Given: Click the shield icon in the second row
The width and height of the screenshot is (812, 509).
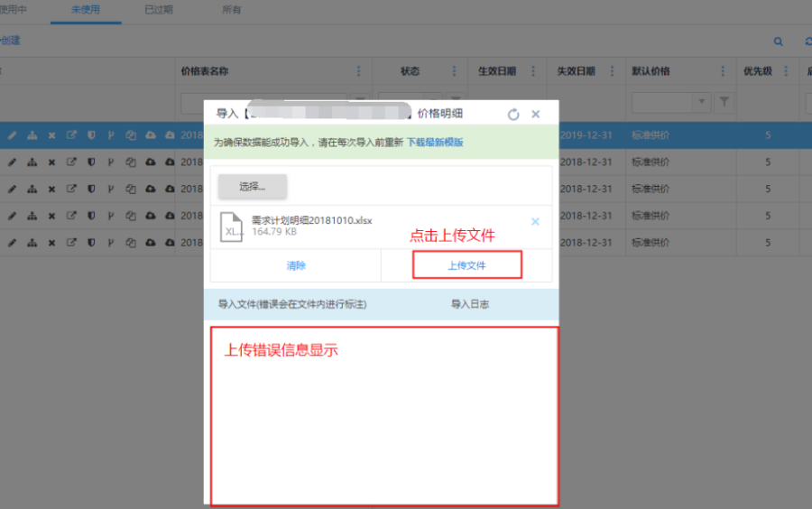Looking at the screenshot, I should coord(91,162).
